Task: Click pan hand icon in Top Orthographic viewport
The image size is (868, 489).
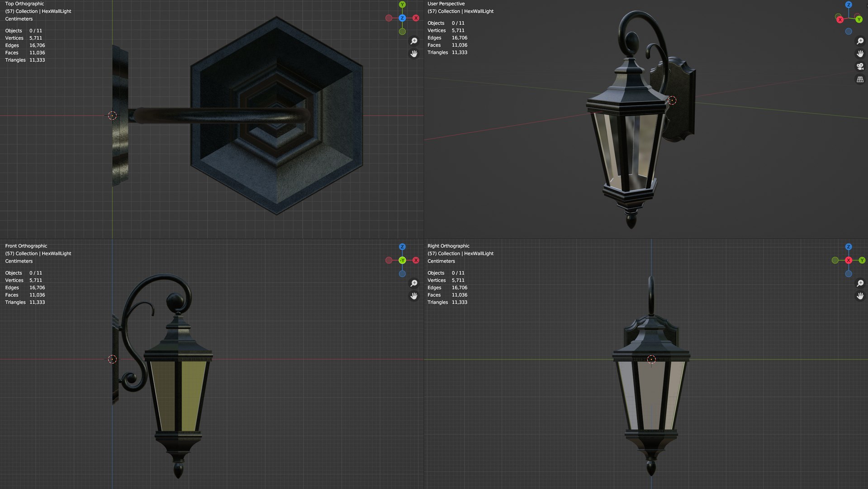Action: point(414,54)
